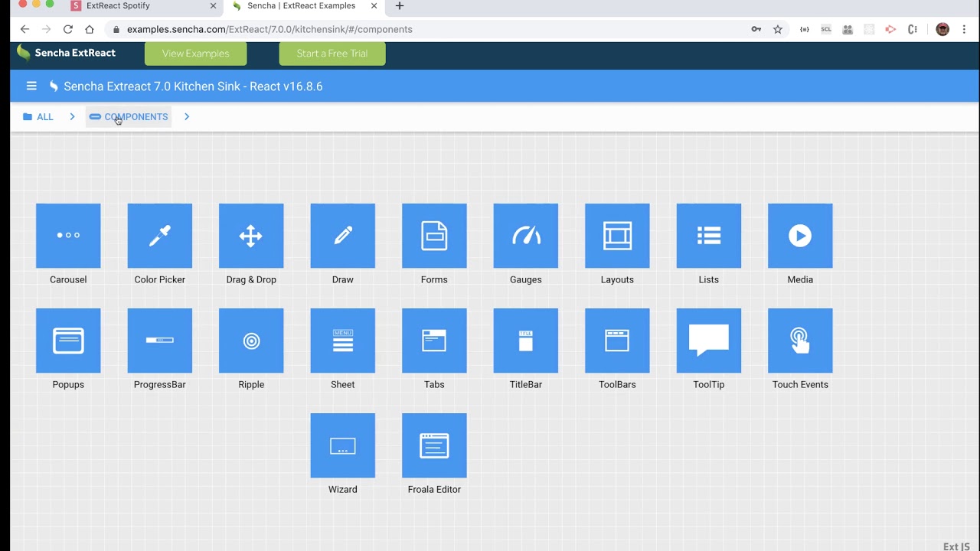Open the ToolBars tile
This screenshot has height=551, width=980.
617,341
